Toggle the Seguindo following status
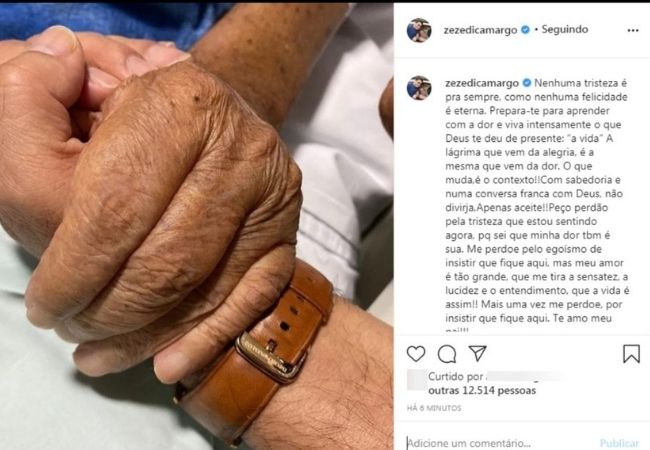650x450 pixels. [x=565, y=29]
